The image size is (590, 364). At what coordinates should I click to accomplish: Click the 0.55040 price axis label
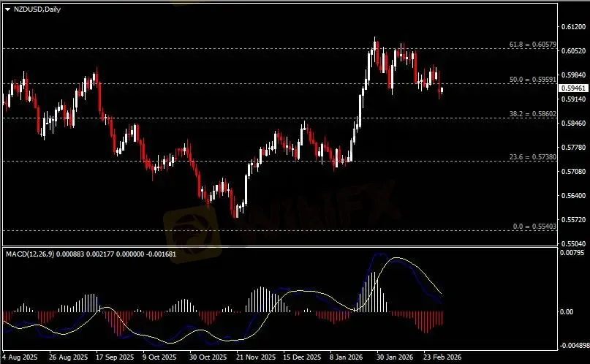pyautogui.click(x=573, y=243)
